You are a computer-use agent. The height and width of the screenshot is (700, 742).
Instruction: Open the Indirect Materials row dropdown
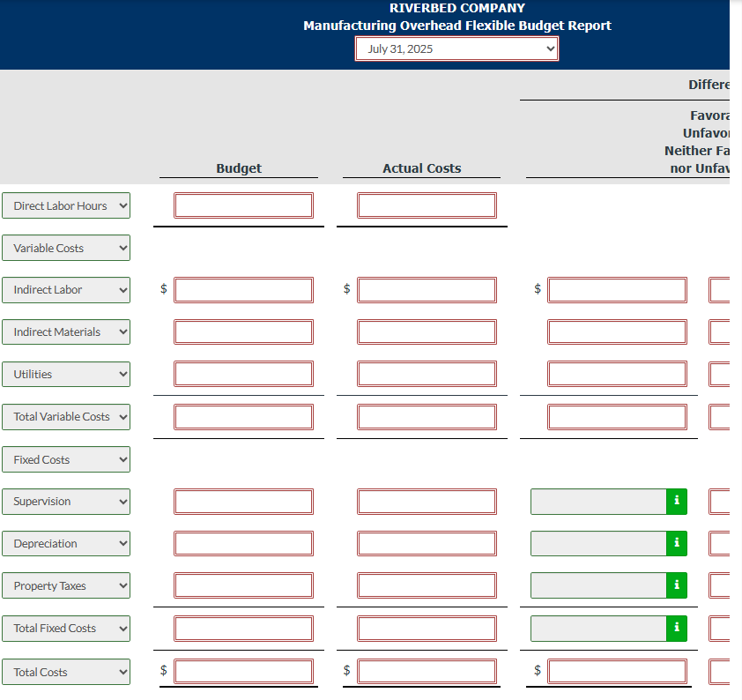[x=66, y=331]
